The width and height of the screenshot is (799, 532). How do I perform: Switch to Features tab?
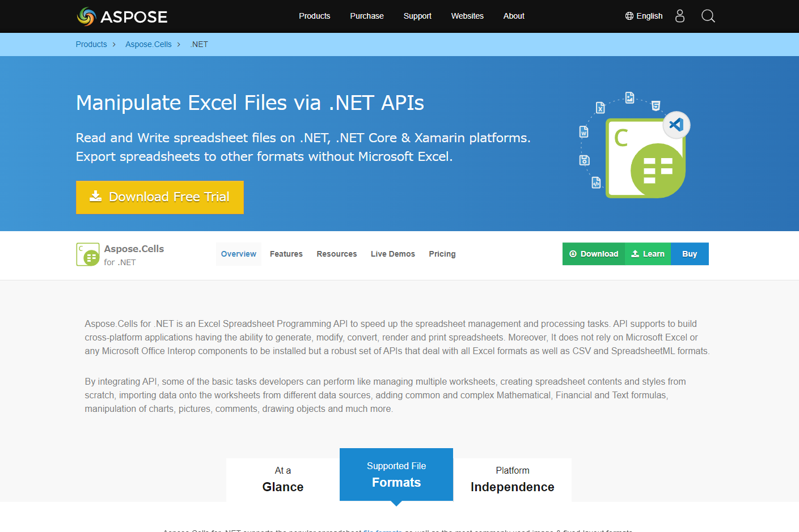[x=286, y=254]
